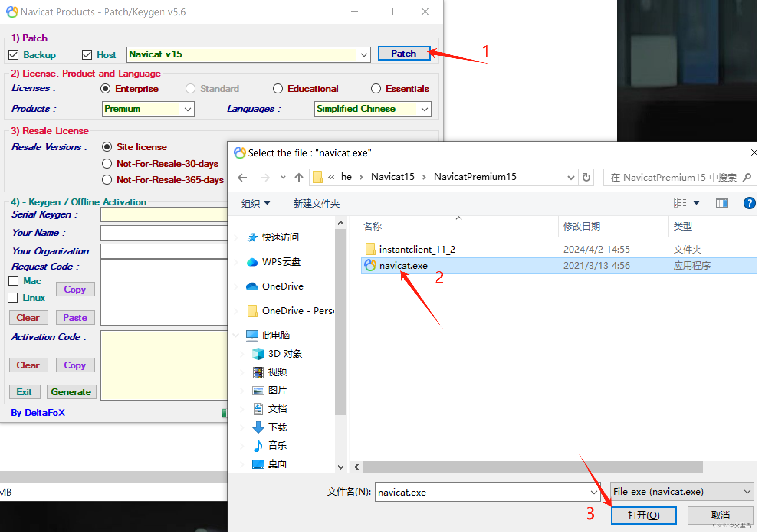
Task: Click the Back arrow in file dialog
Action: [242, 178]
